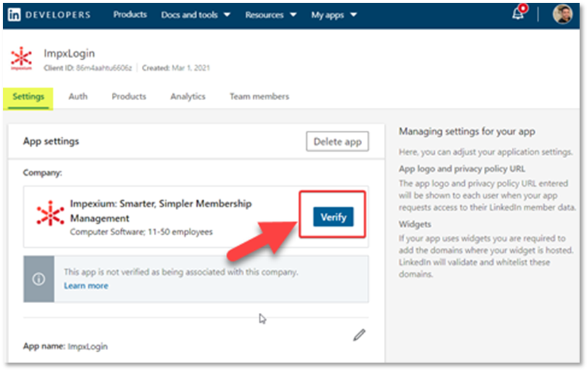Click the Widgets heading in the sidebar
The image size is (588, 371).
coord(415,224)
